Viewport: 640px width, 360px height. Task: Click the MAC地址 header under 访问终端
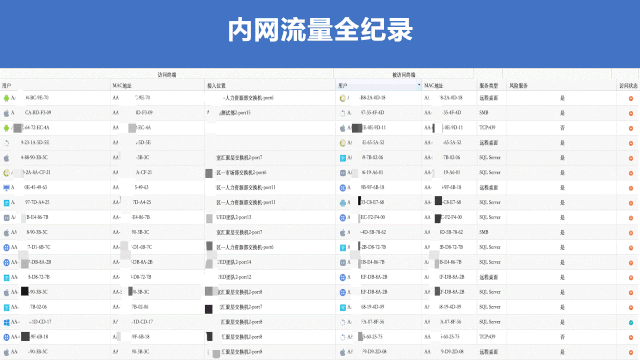click(x=122, y=86)
